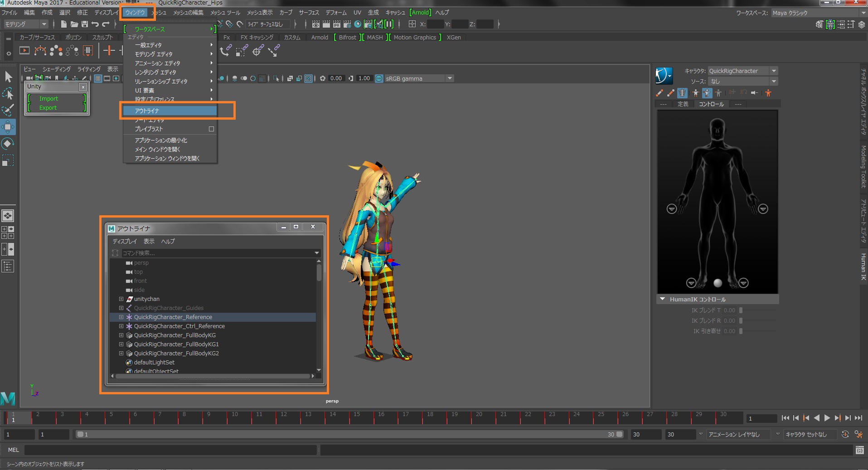Expand QuickRigCharacter_FullBodyKG in Outliner
868x470 pixels.
[x=121, y=335]
